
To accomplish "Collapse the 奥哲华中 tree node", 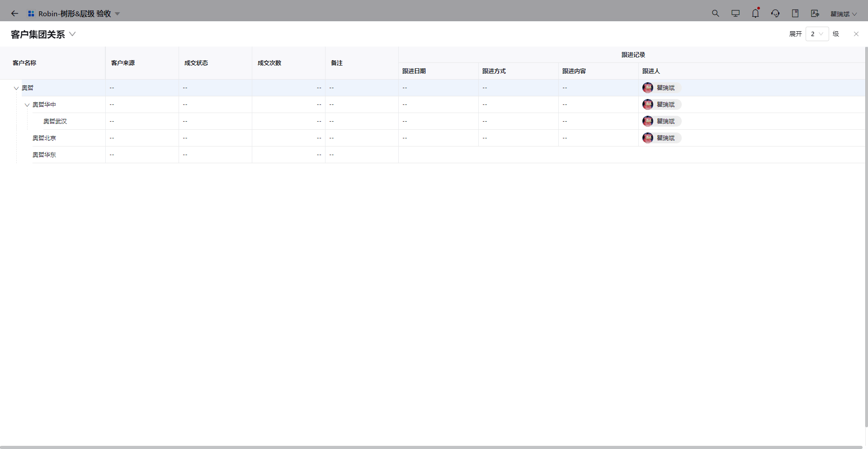I will (x=27, y=105).
